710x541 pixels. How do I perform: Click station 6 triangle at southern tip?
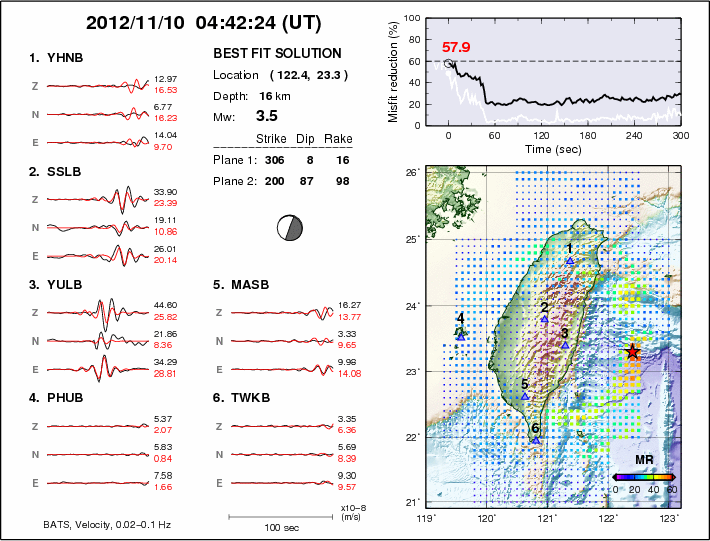pyautogui.click(x=536, y=439)
